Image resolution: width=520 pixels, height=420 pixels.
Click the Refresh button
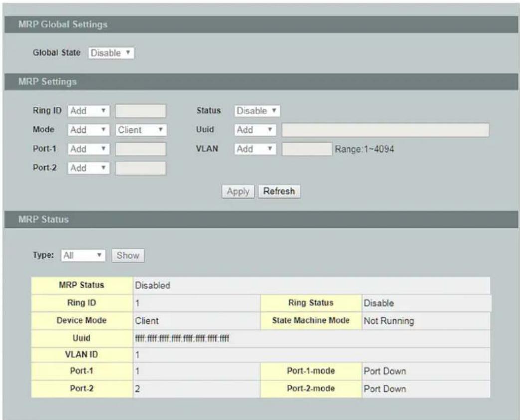pos(279,192)
